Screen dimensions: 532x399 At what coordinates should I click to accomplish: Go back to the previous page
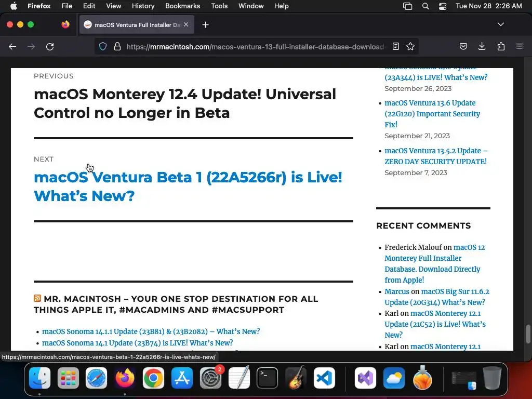[12, 46]
